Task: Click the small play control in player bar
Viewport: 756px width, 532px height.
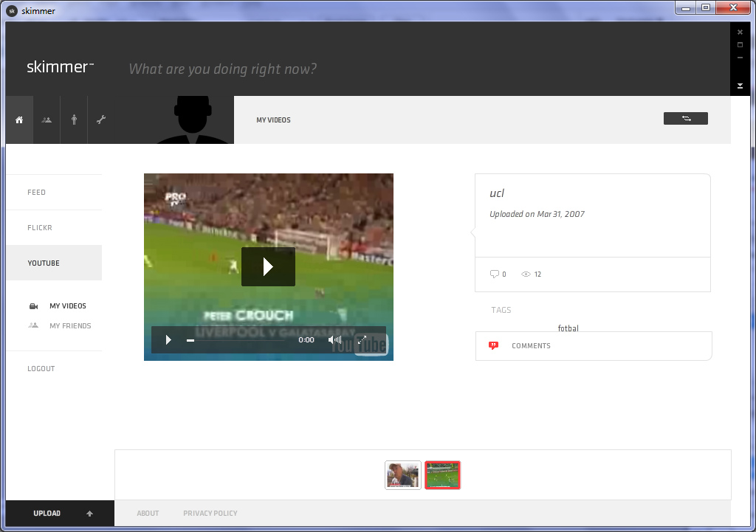Action: click(x=168, y=339)
